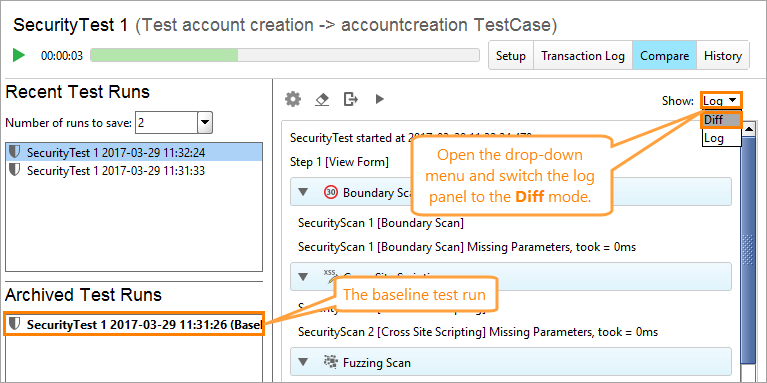This screenshot has height=383, width=767.
Task: Open Number of runs to save drop-down
Action: point(205,123)
